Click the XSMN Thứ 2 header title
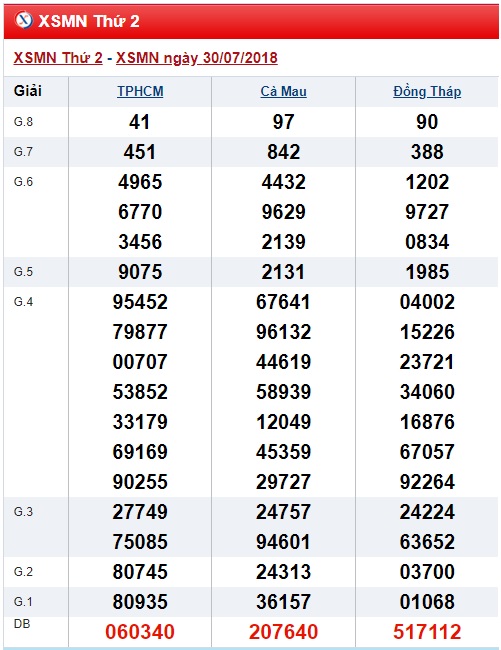Screen dimensions: 501x650 [89, 21]
